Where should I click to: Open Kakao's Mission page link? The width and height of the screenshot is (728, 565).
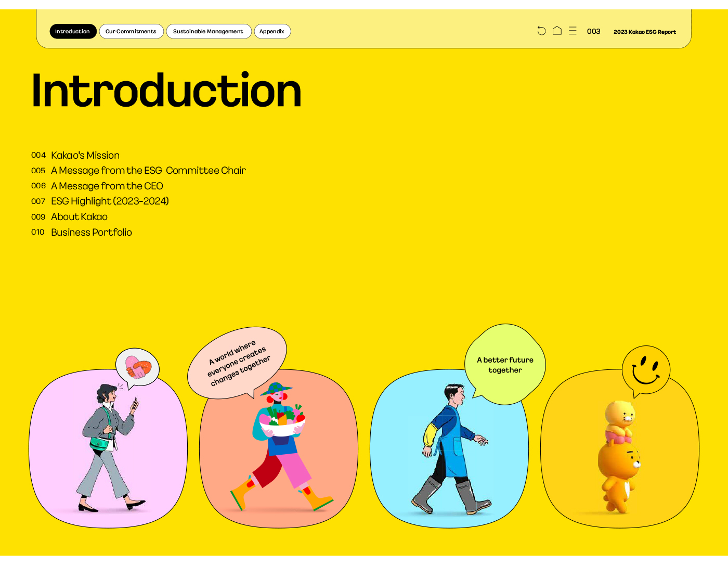(x=85, y=155)
